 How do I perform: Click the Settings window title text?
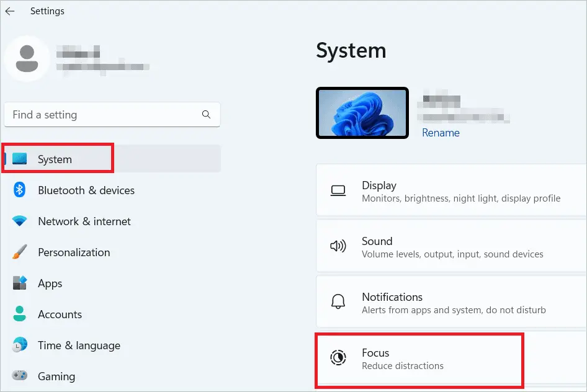tap(47, 11)
